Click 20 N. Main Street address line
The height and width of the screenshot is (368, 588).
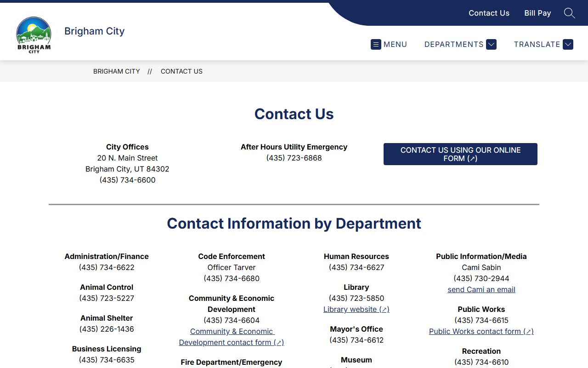tap(127, 158)
